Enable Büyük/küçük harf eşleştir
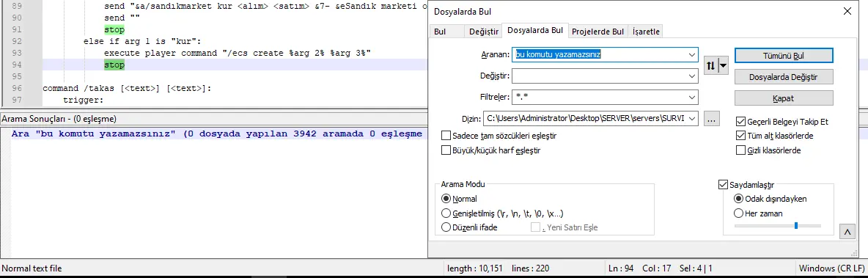868x278 pixels. [446, 150]
